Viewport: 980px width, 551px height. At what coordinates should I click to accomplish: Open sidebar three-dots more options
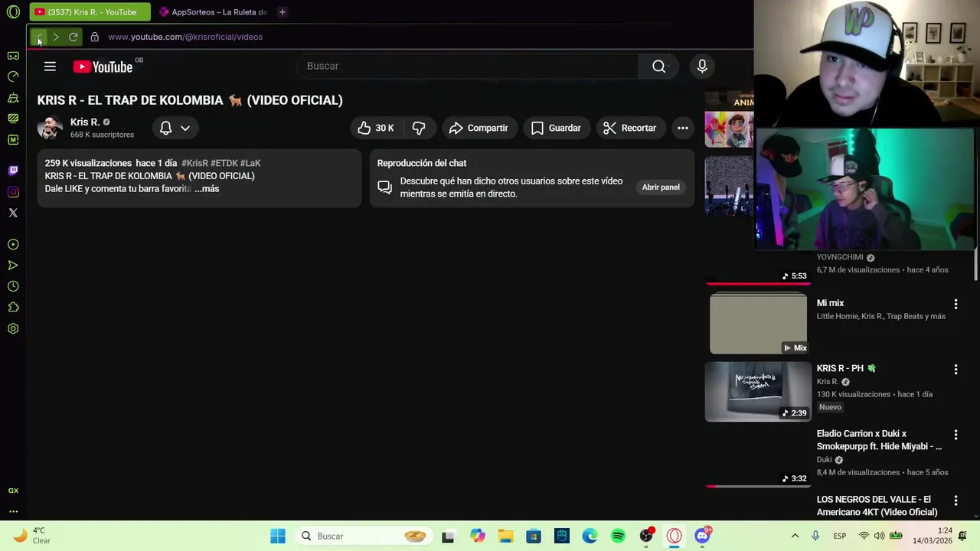[13, 511]
